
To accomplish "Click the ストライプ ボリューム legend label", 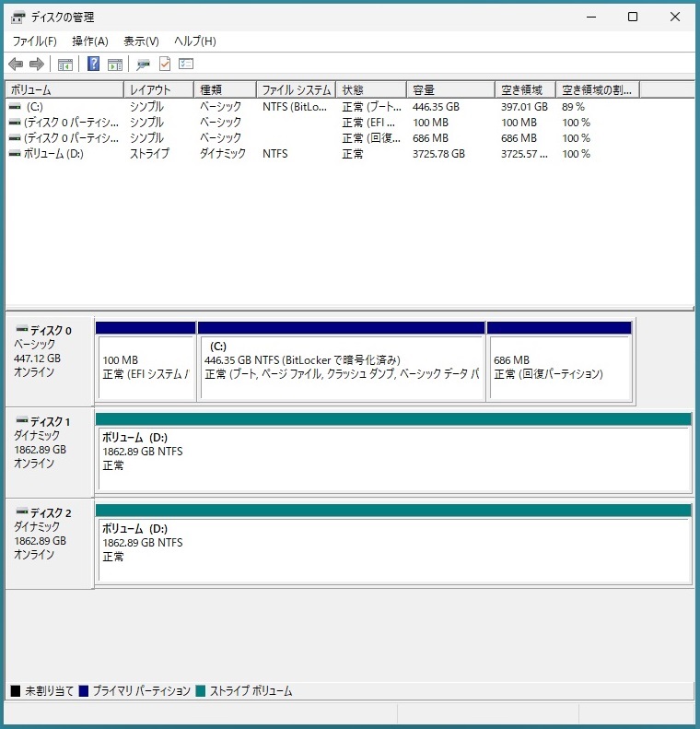I will click(x=251, y=691).
